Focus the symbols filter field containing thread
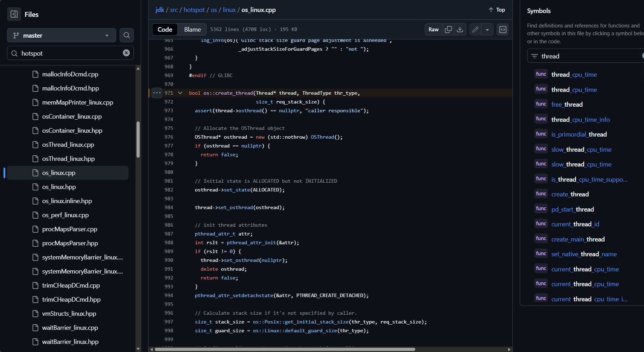644x352 pixels. tap(586, 56)
